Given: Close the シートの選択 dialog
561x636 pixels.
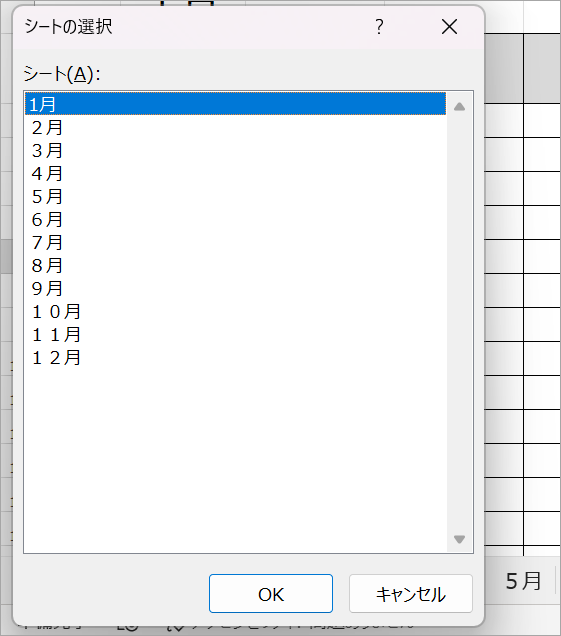Looking at the screenshot, I should tap(449, 27).
